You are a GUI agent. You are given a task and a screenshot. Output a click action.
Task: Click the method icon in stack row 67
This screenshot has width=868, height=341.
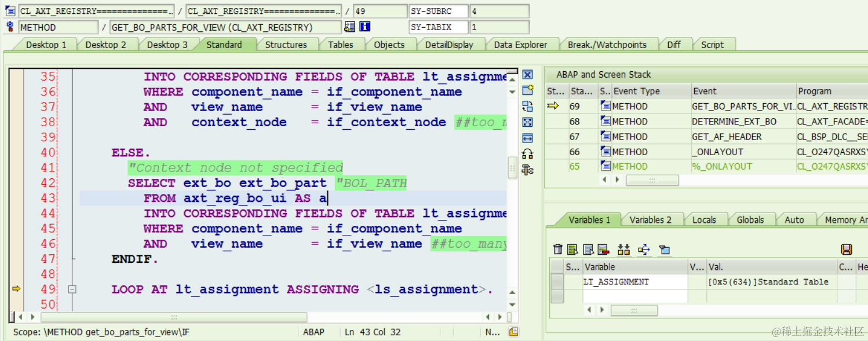tap(606, 137)
